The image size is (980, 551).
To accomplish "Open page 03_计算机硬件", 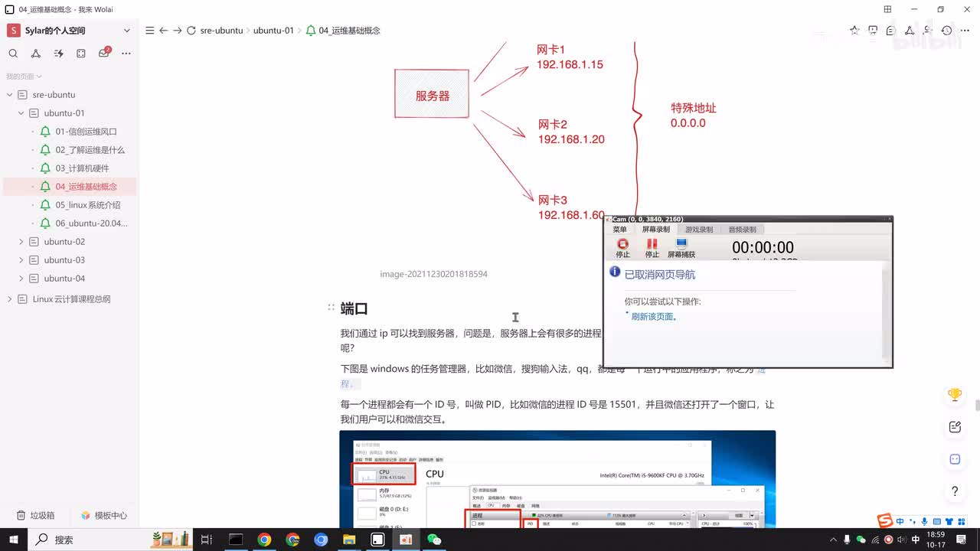I will 82,168.
